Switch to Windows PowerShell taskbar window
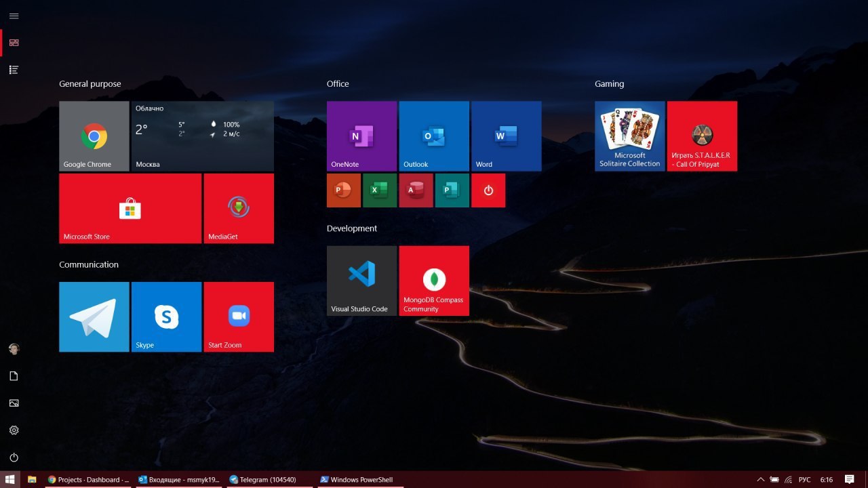Image resolution: width=868 pixels, height=488 pixels. (361, 479)
